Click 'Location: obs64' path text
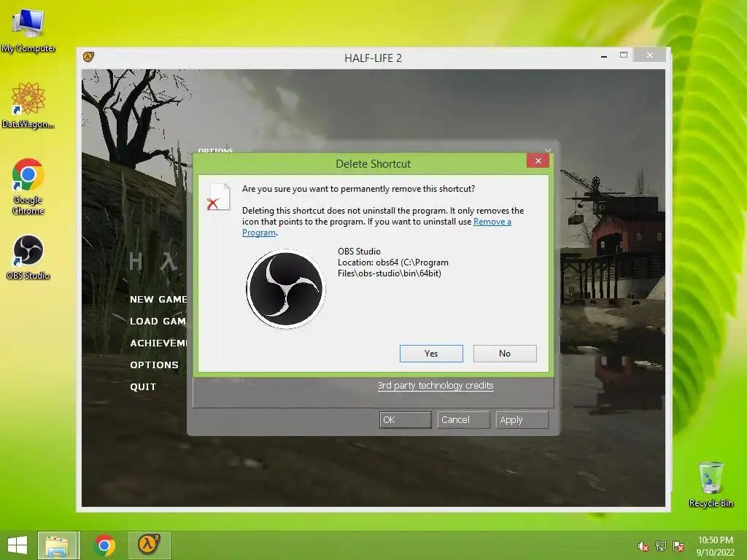Image resolution: width=747 pixels, height=560 pixels. (393, 268)
